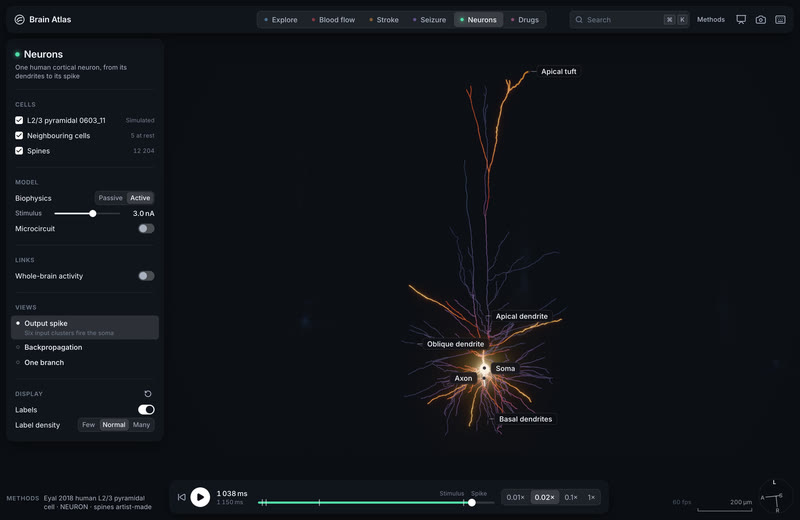This screenshot has height=520, width=800.
Task: Enable the Microcircuit switch
Action: 146,229
